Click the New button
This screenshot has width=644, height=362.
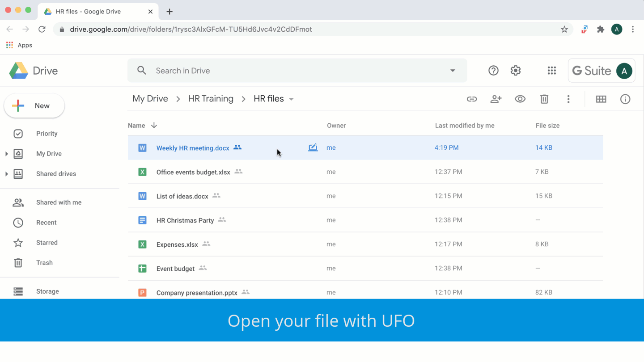pos(34,106)
